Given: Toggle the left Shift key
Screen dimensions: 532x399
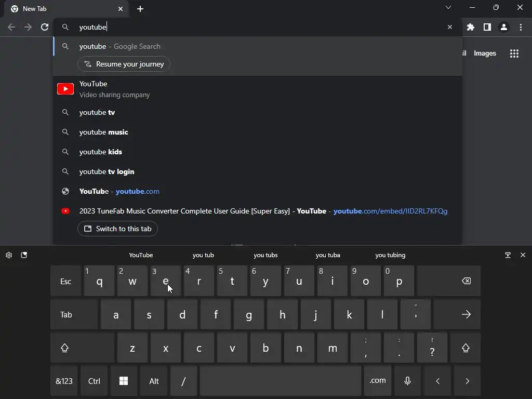Looking at the screenshot, I should 83,348.
